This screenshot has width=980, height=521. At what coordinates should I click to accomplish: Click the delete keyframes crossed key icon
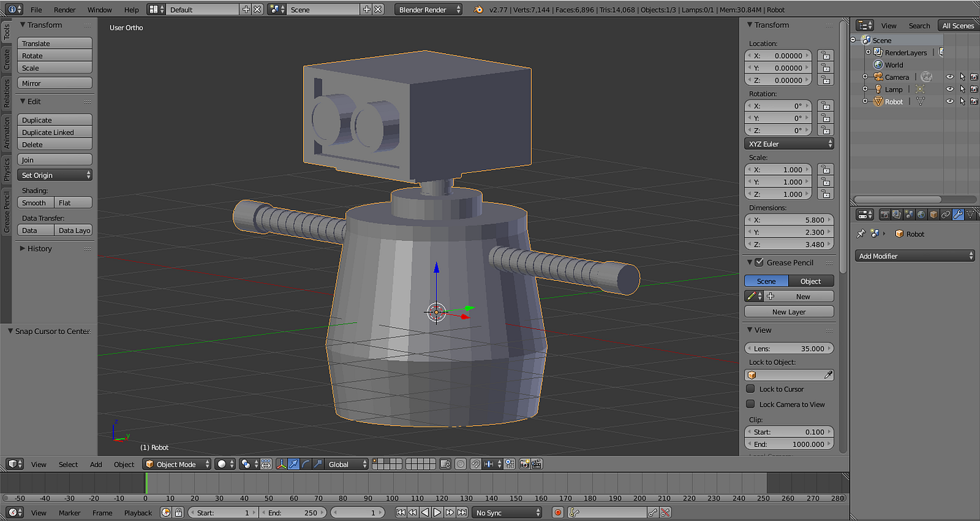(666, 513)
